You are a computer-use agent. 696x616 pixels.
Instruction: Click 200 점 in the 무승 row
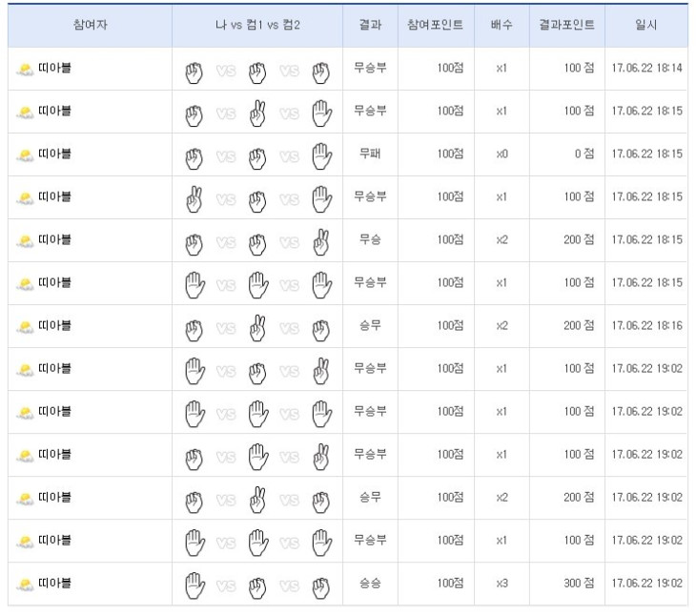pyautogui.click(x=579, y=239)
